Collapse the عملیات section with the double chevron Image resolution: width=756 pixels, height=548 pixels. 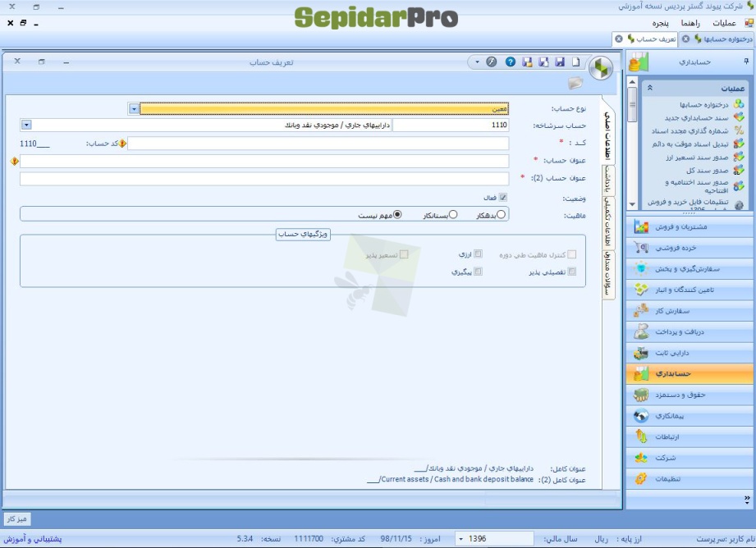coord(649,88)
